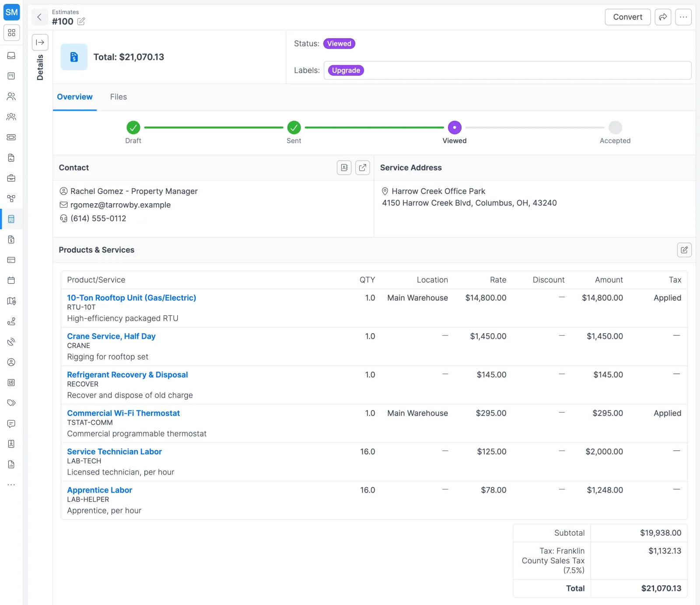Screen dimensions: 700x605
Task: Open the team group icon in sidebar
Action: (x=11, y=117)
